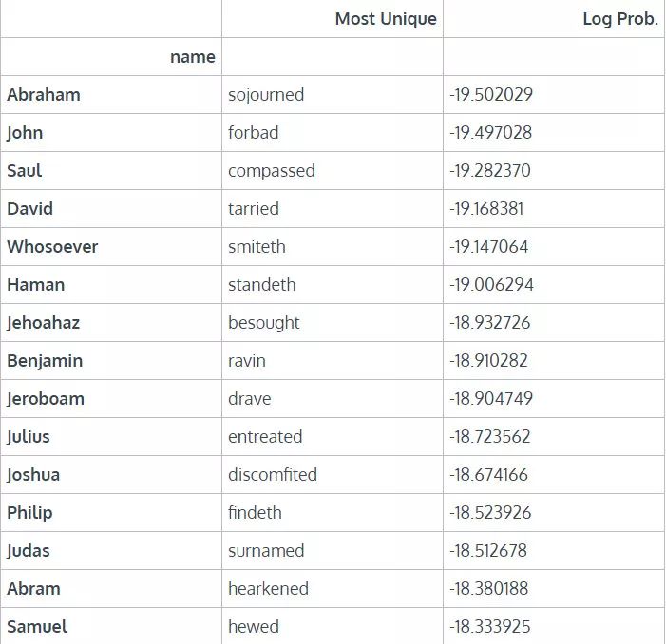
Task: Click the 'discomfited' cell
Action: (x=273, y=475)
